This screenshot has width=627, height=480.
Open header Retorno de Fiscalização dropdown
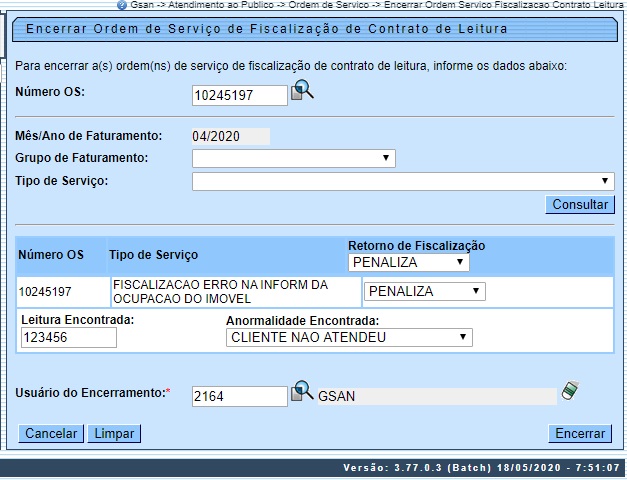[x=408, y=262]
